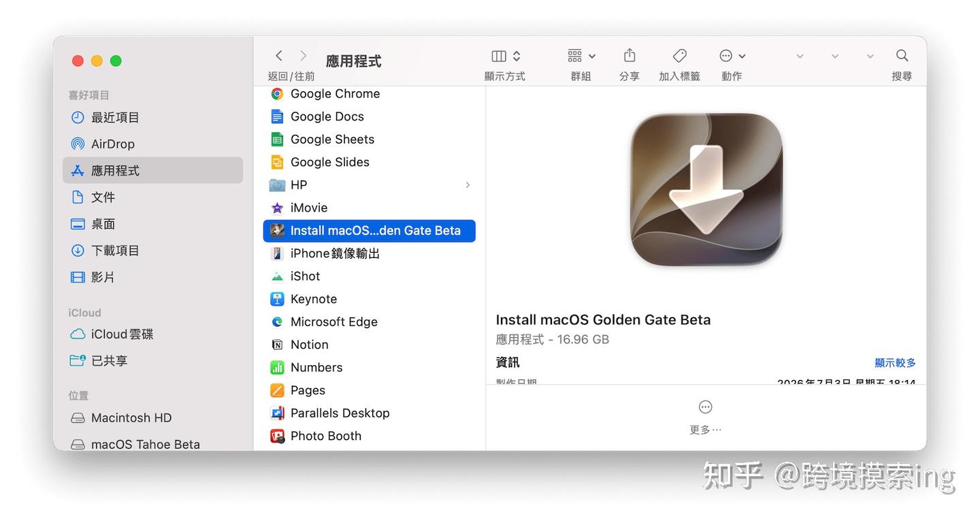980x521 pixels.
Task: Select the Google Slides icon
Action: pyautogui.click(x=277, y=162)
